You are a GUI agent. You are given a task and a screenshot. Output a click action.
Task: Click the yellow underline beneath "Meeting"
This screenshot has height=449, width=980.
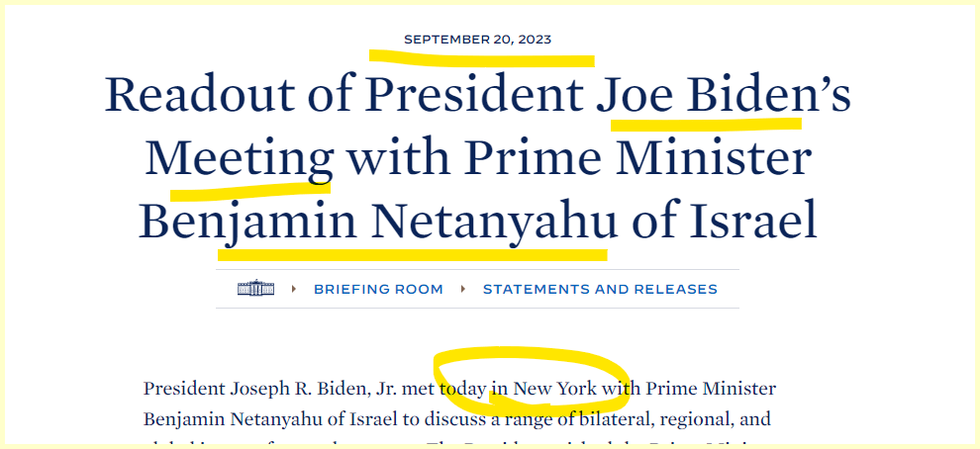[x=249, y=184]
